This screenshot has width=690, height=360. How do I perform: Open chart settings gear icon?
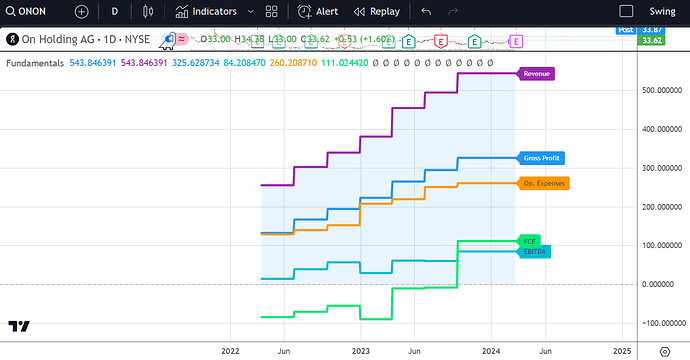(664, 352)
